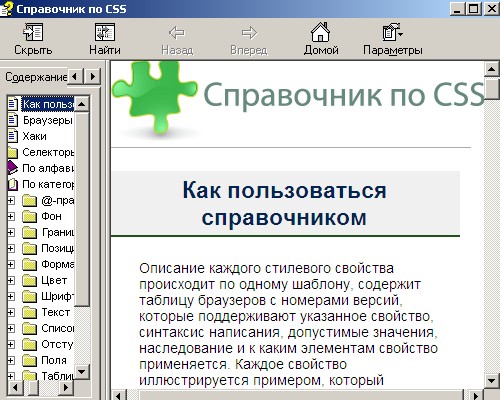The width and height of the screenshot is (500, 400).
Task: Click the help icon in title bar
Action: pyautogui.click(x=7, y=9)
